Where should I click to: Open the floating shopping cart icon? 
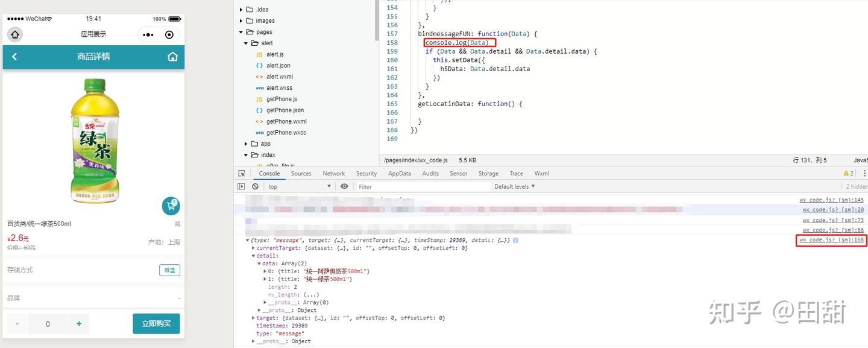(171, 206)
